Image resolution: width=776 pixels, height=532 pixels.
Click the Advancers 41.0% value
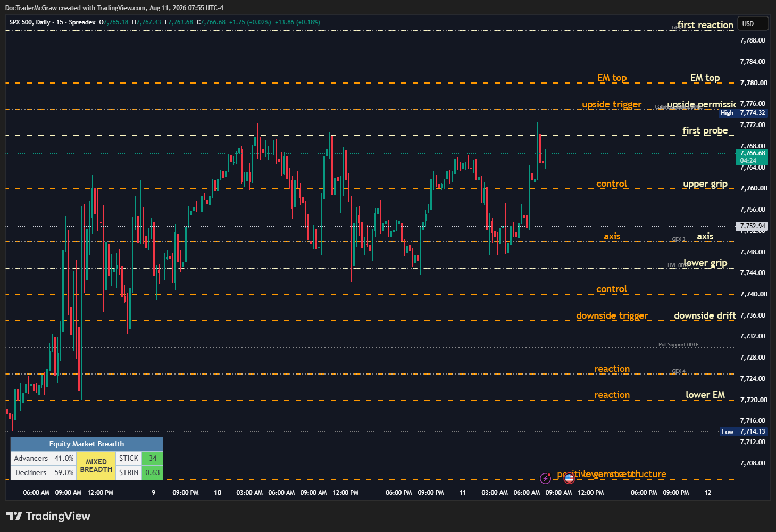coord(64,458)
